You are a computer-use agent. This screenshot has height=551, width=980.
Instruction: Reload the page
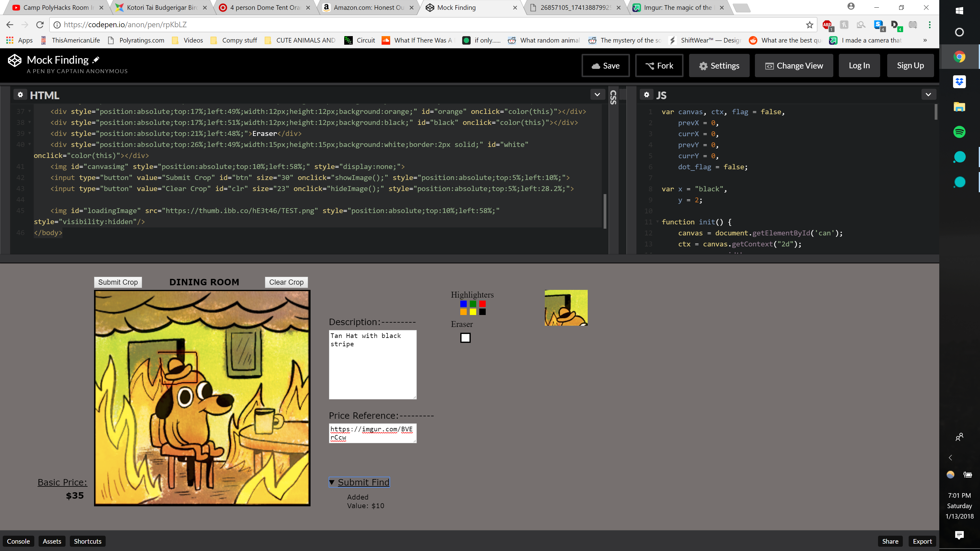click(x=40, y=25)
